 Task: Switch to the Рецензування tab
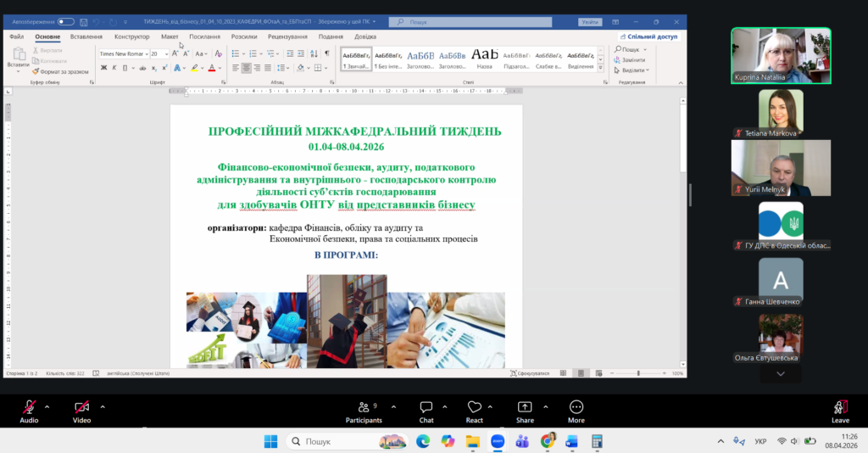tap(287, 36)
